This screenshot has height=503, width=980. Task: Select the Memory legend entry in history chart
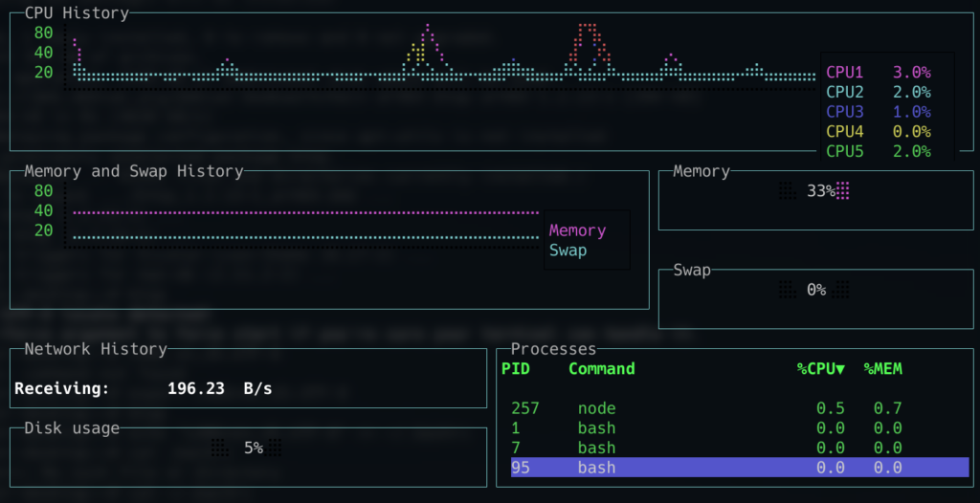coord(577,230)
